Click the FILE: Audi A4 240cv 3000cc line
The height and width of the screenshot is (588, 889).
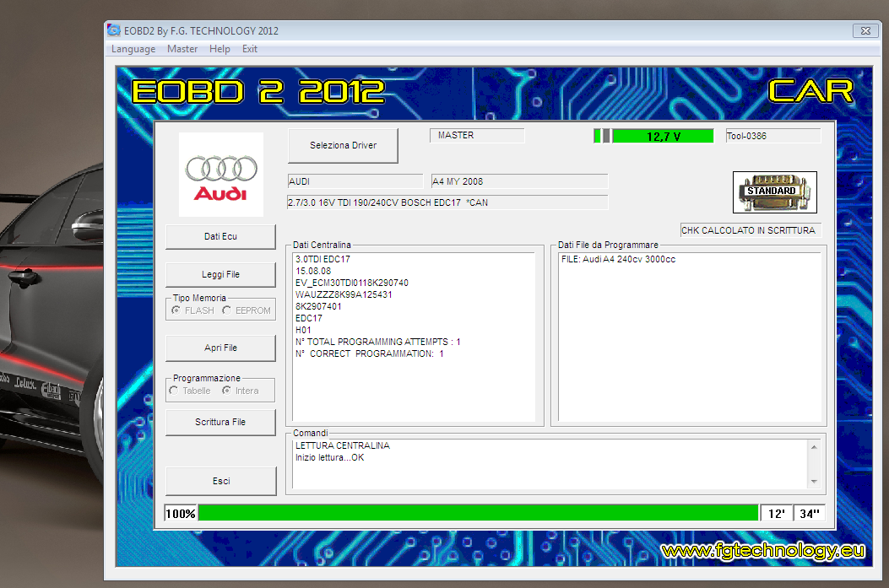[x=618, y=260]
